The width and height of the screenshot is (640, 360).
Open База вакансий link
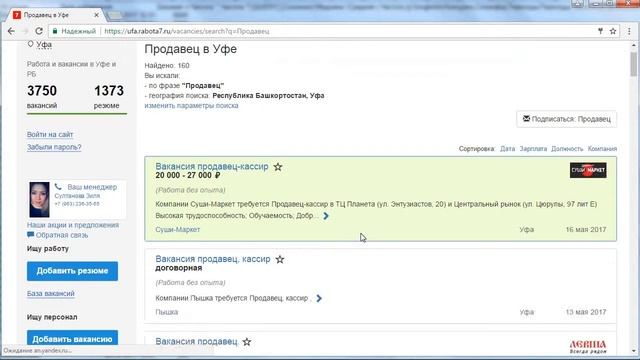point(51,293)
